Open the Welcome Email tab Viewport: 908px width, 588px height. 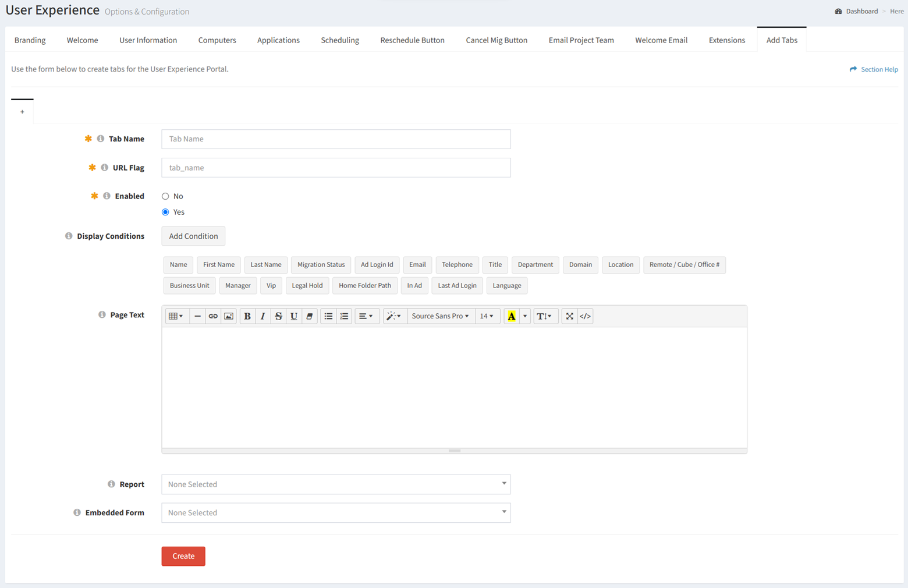pyautogui.click(x=661, y=40)
